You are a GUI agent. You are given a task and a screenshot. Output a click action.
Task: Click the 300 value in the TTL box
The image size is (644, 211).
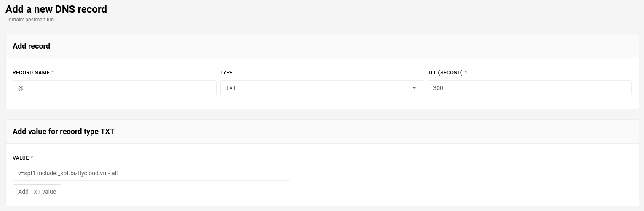click(438, 88)
